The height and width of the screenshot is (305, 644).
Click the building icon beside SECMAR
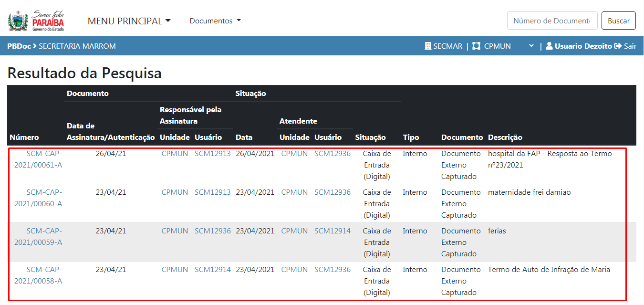point(428,46)
